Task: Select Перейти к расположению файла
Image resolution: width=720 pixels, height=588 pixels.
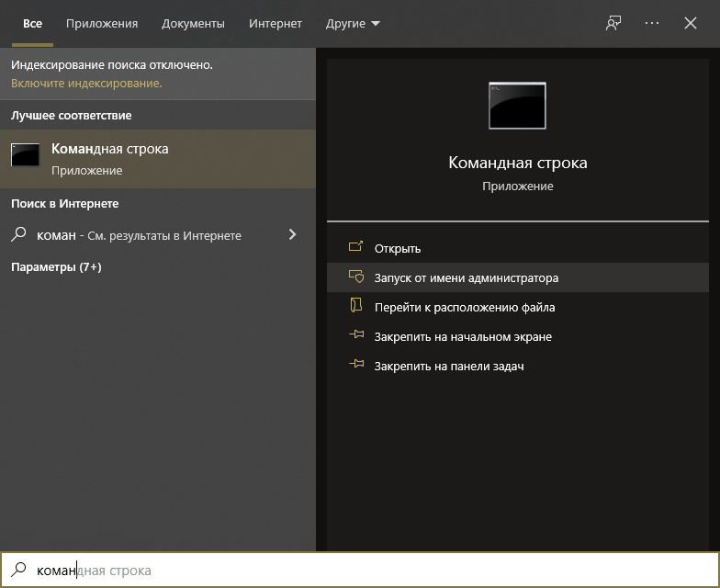Action: click(x=518, y=307)
